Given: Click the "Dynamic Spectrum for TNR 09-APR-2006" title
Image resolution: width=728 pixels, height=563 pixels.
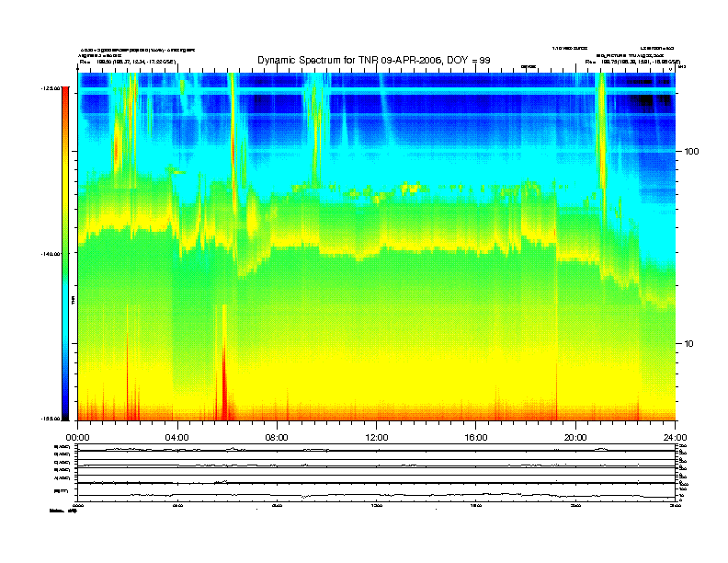Looking at the screenshot, I should [374, 60].
